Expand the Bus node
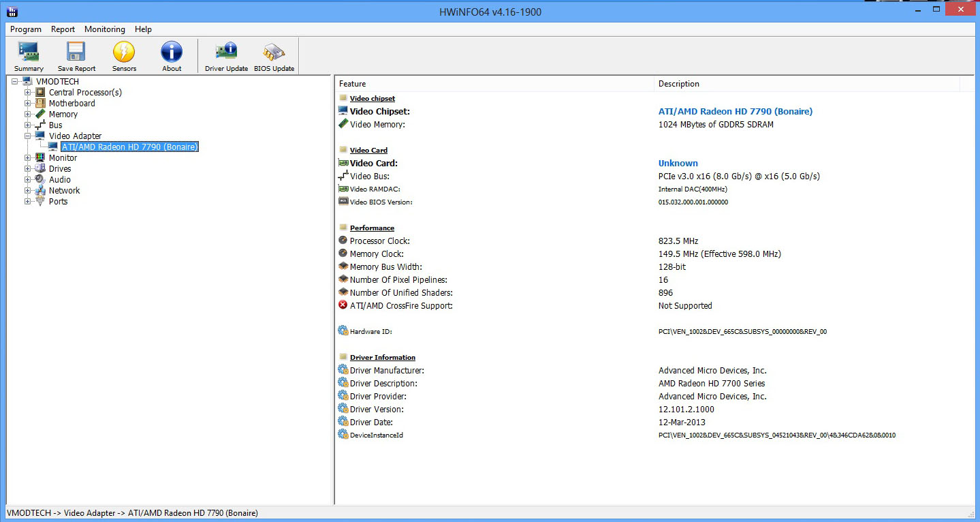Image resolution: width=980 pixels, height=522 pixels. click(28, 125)
